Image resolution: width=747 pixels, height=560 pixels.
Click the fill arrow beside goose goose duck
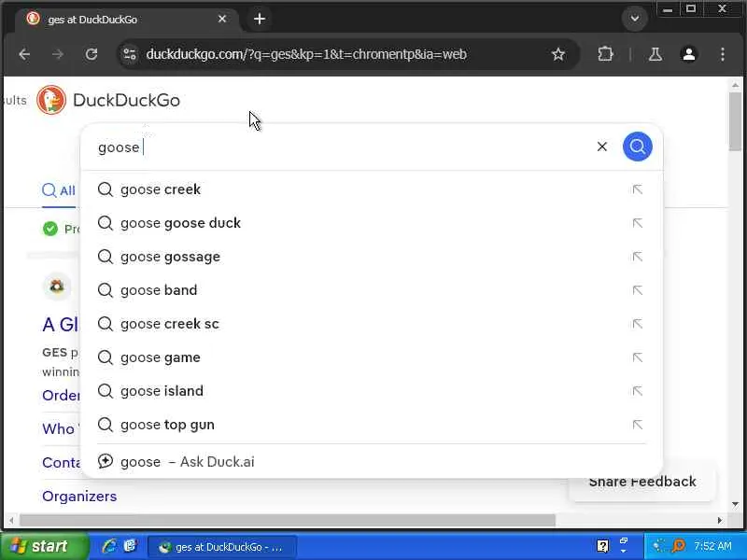(x=637, y=223)
